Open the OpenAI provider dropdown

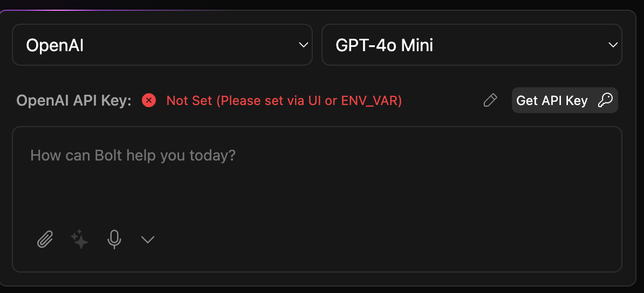[162, 45]
